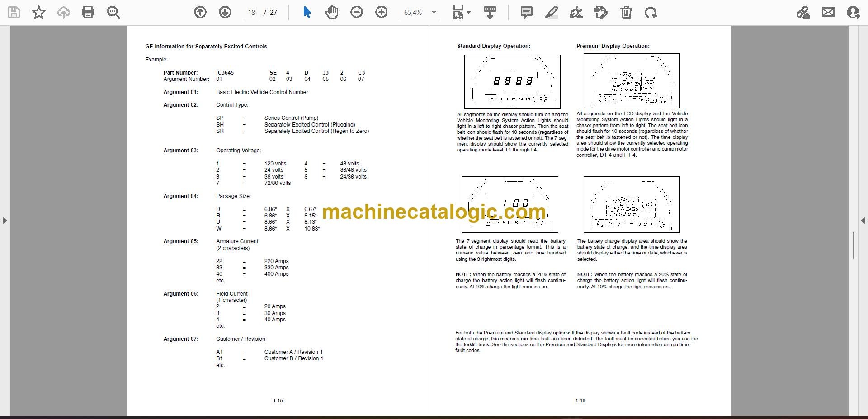
Task: Click 'Separately Excited Control (Plugging)' text
Action: tap(310, 125)
